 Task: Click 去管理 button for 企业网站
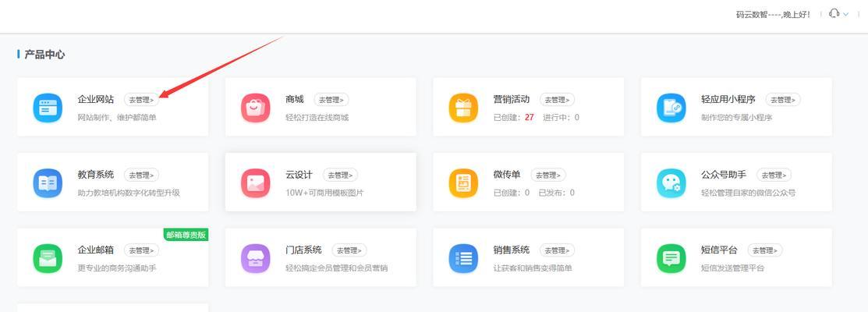[x=141, y=100]
